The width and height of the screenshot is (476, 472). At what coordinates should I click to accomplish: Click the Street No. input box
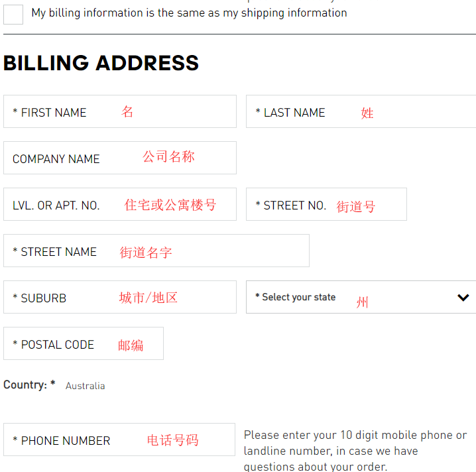coord(326,204)
